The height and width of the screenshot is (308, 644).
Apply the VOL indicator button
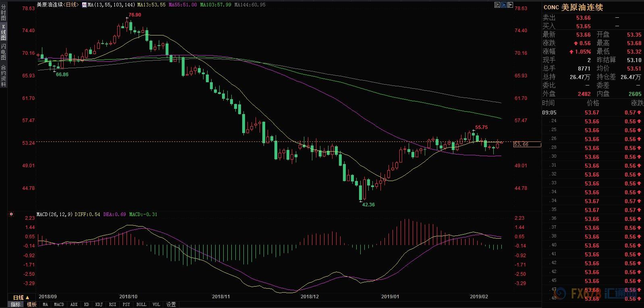(156, 304)
